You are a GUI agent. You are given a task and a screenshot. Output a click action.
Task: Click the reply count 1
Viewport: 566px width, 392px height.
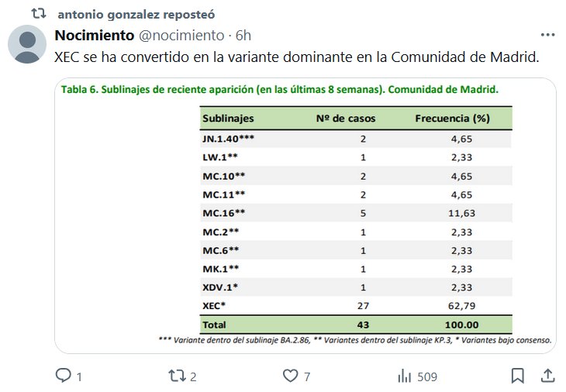pos(79,377)
